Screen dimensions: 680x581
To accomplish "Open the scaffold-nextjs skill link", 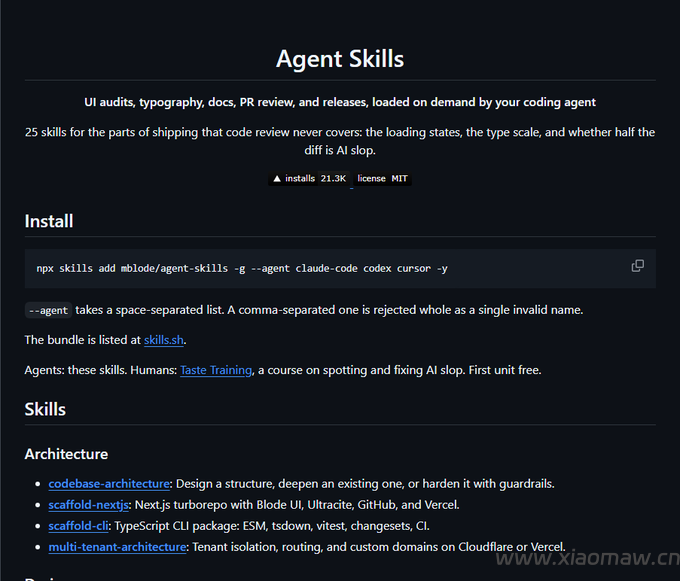I will point(88,505).
